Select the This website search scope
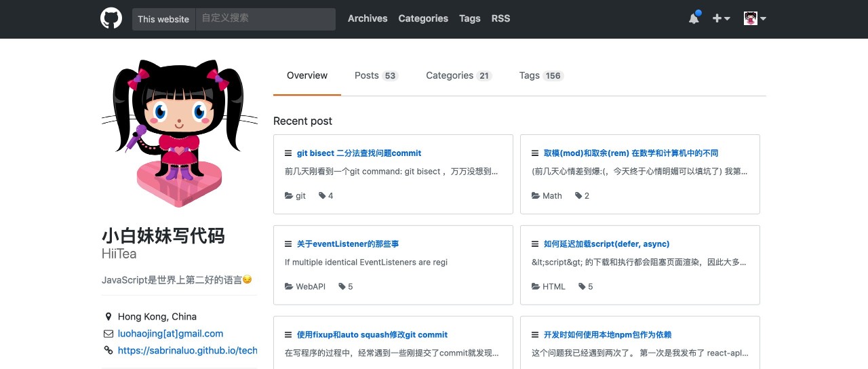The width and height of the screenshot is (868, 369). coord(163,19)
